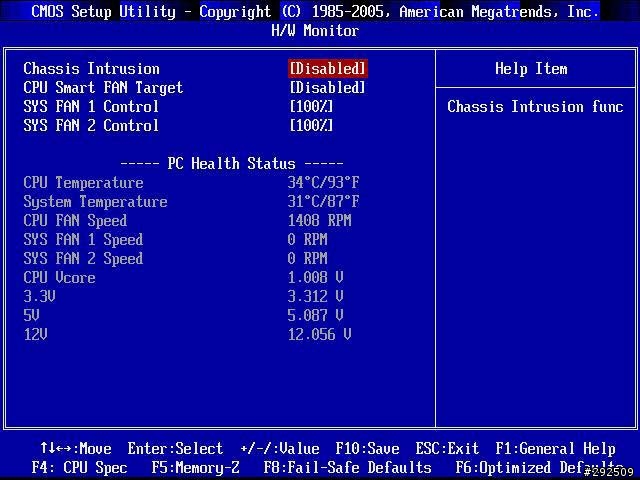This screenshot has width=640, height=480.
Task: Click the 3.312 V reading
Action: point(316,296)
